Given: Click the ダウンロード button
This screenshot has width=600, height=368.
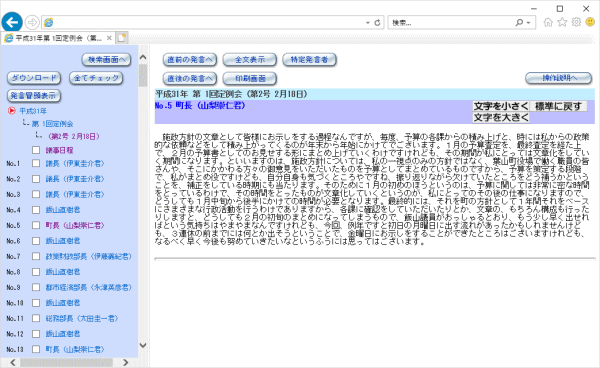Looking at the screenshot, I should tap(34, 78).
